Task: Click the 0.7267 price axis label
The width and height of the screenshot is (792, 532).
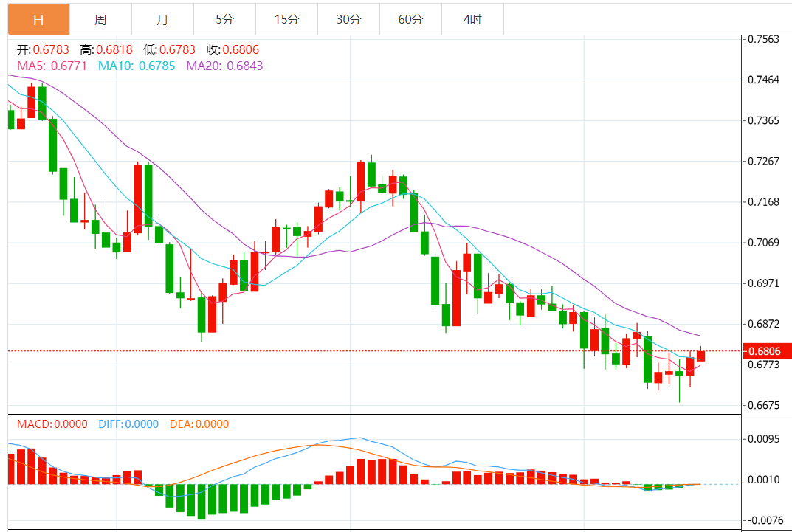Action: point(764,162)
